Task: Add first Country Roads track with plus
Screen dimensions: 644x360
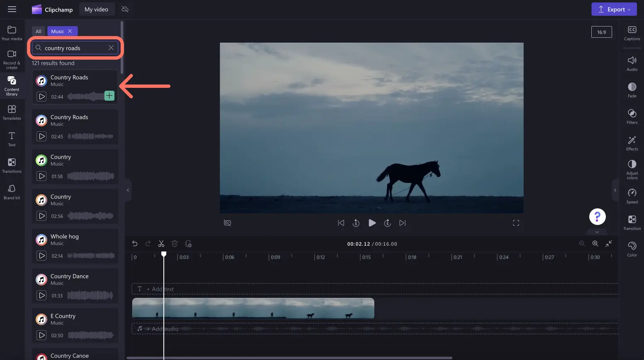Action: [109, 96]
